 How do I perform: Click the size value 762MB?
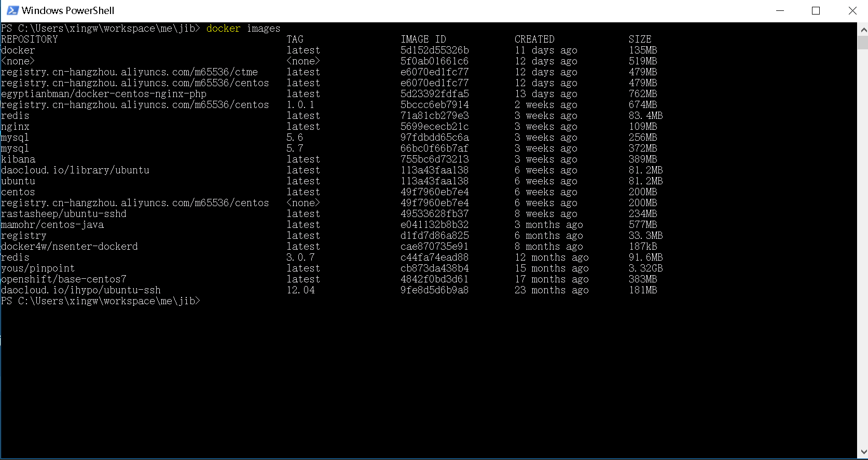click(643, 94)
